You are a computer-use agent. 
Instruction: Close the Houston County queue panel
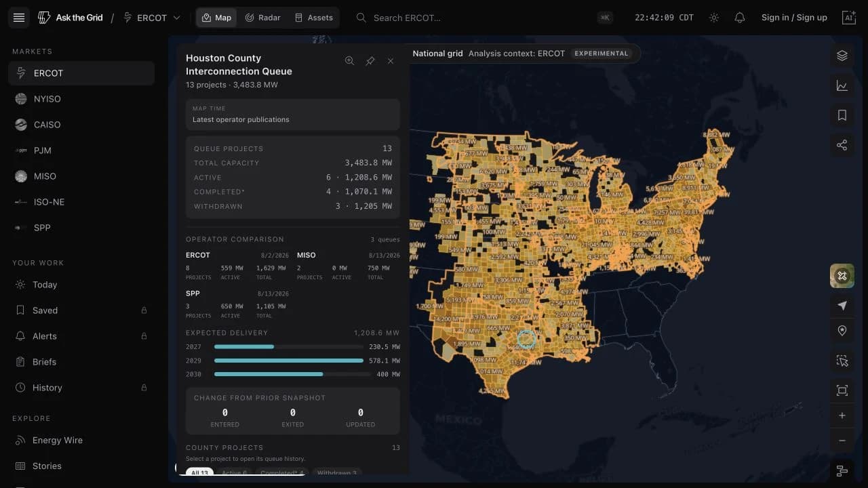391,61
